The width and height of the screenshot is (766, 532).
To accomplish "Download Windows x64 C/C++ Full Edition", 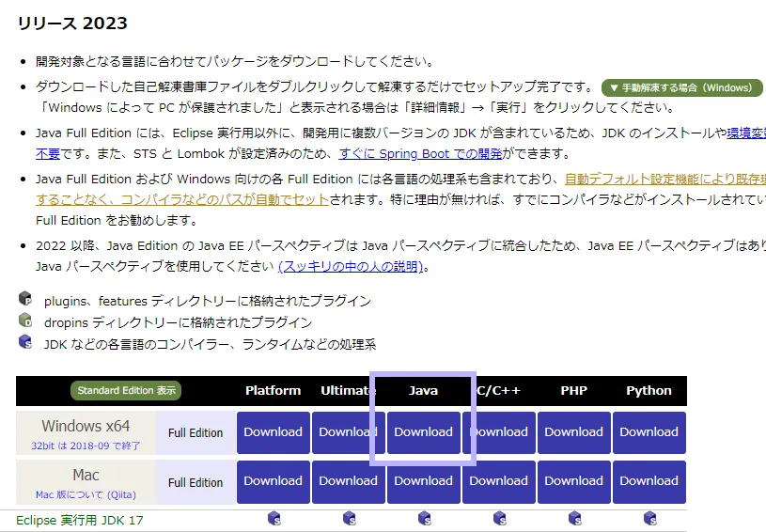I will (499, 432).
